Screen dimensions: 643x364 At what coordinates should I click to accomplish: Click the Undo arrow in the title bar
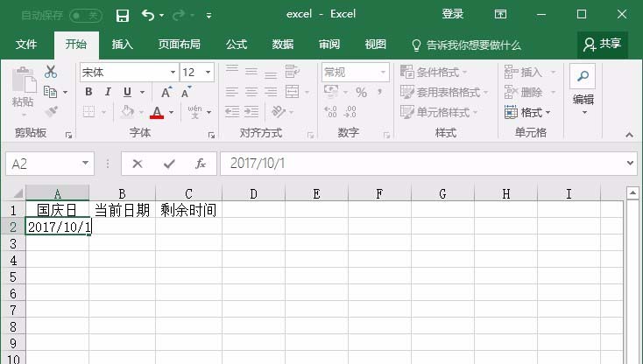[x=148, y=15]
